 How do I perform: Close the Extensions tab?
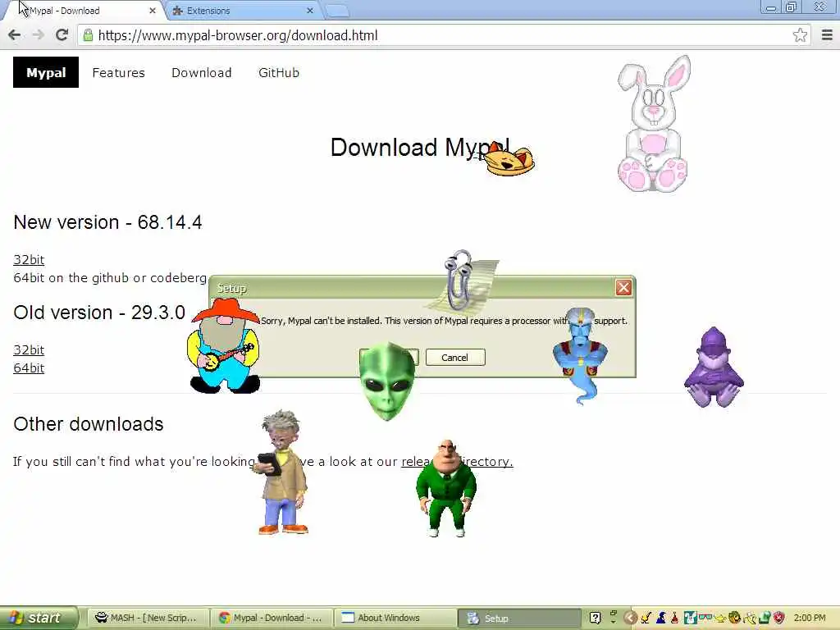[x=309, y=11]
